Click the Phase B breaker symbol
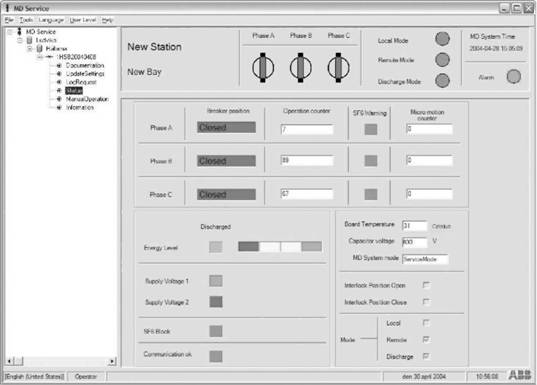This screenshot has height=385, width=537. click(300, 67)
